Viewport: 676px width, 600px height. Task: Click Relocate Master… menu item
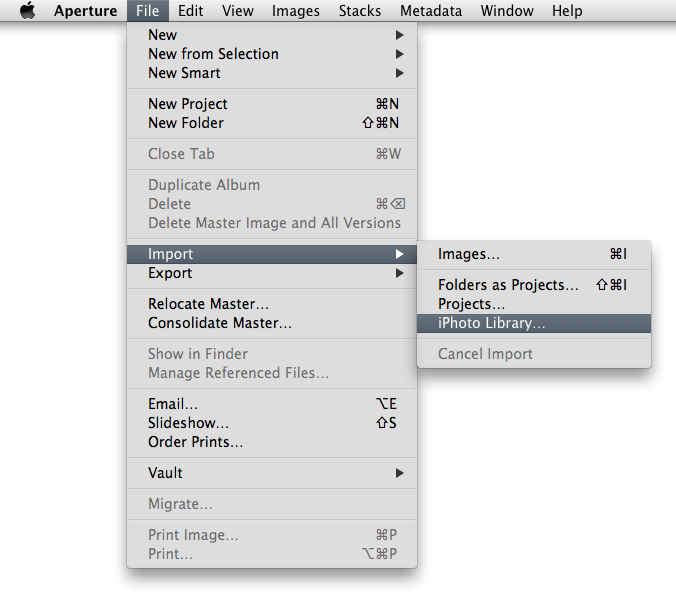(208, 304)
